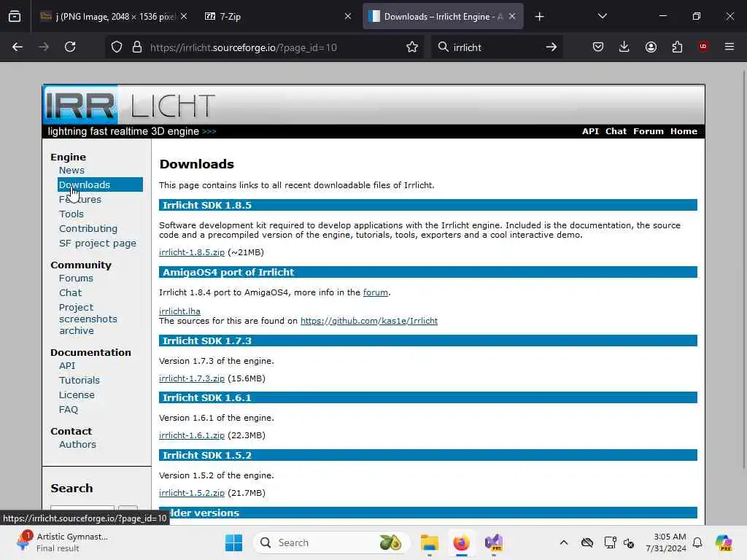This screenshot has width=747, height=560.
Task: Close the PNG Image tab
Action: point(184,17)
